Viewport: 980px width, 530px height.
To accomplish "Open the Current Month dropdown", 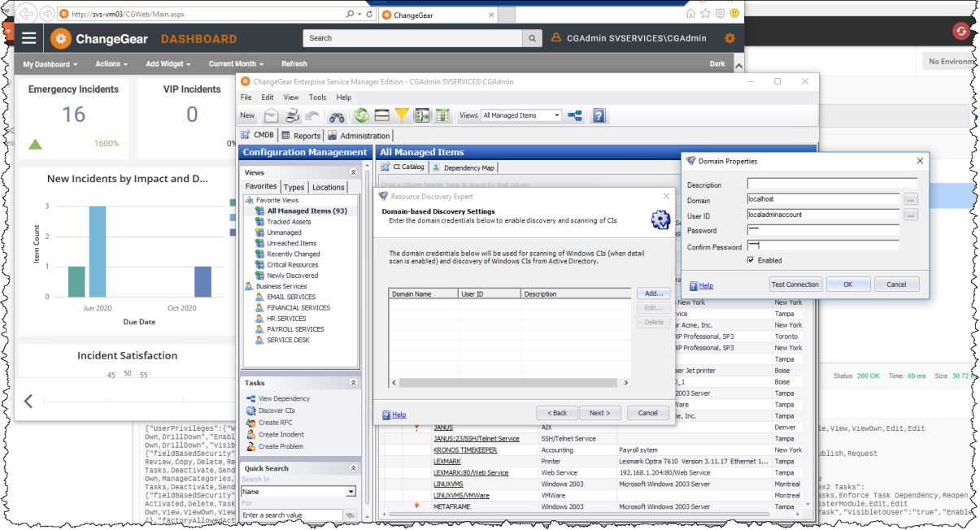I will pyautogui.click(x=236, y=64).
